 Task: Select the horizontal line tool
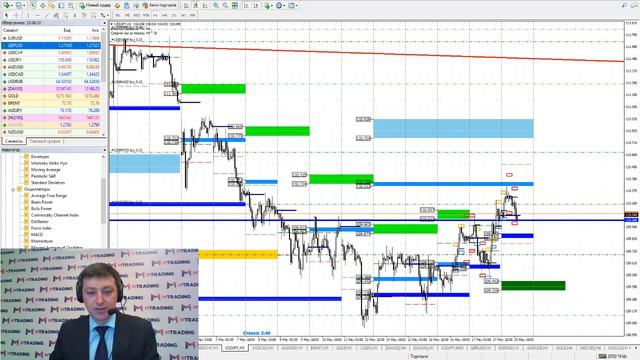click(38, 15)
